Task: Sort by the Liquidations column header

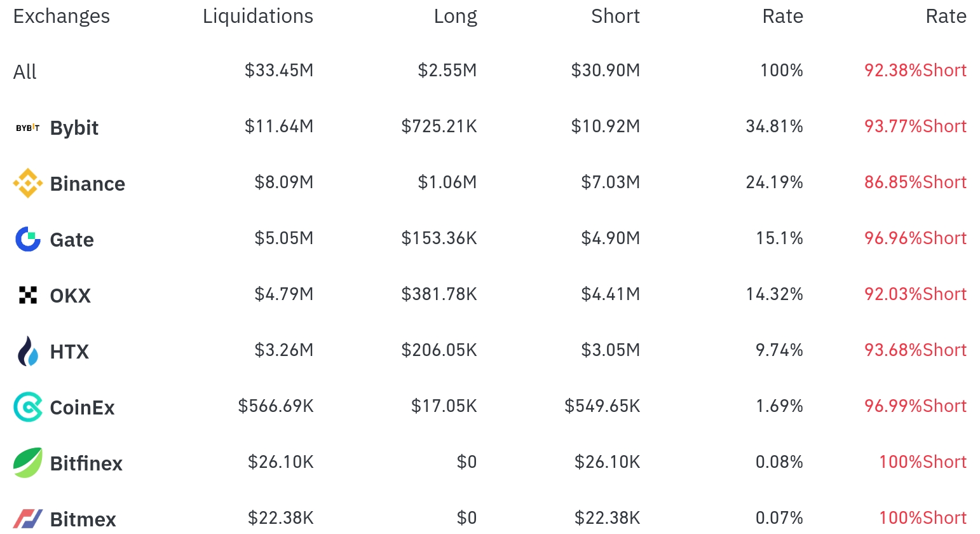Action: pos(257,16)
